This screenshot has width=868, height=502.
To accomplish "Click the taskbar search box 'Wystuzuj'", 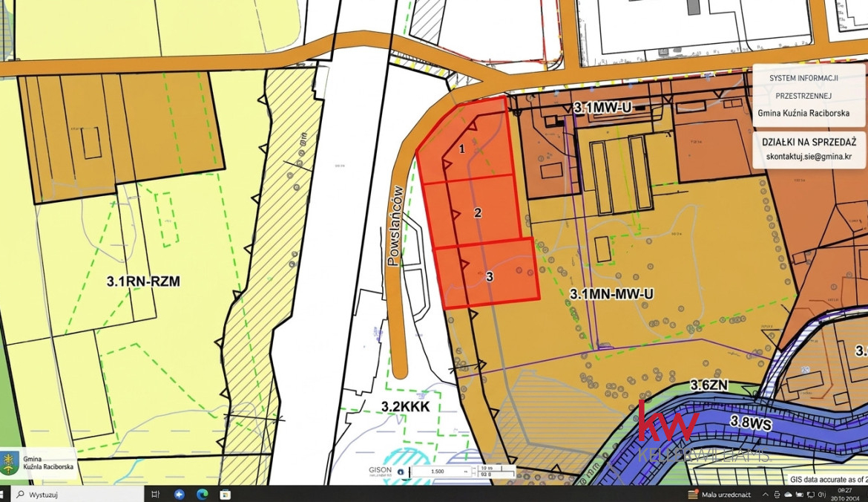I will click(77, 495).
